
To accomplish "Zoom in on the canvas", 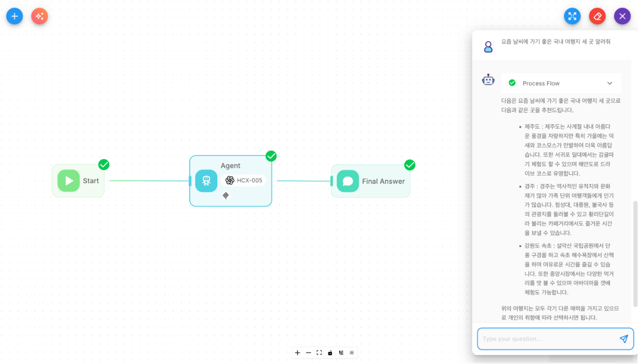I will [297, 352].
